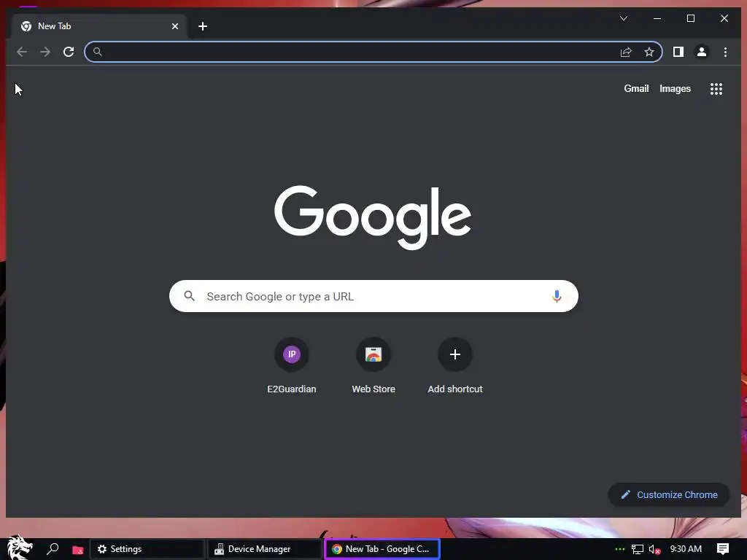This screenshot has width=747, height=560.
Task: Open Chrome's three-dot menu
Action: [x=725, y=52]
